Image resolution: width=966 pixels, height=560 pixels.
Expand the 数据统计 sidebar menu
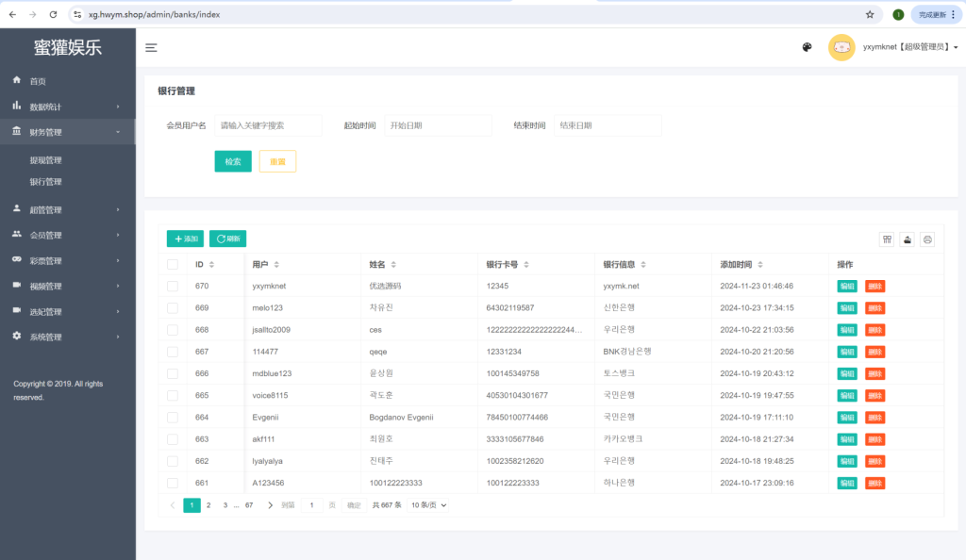point(68,107)
